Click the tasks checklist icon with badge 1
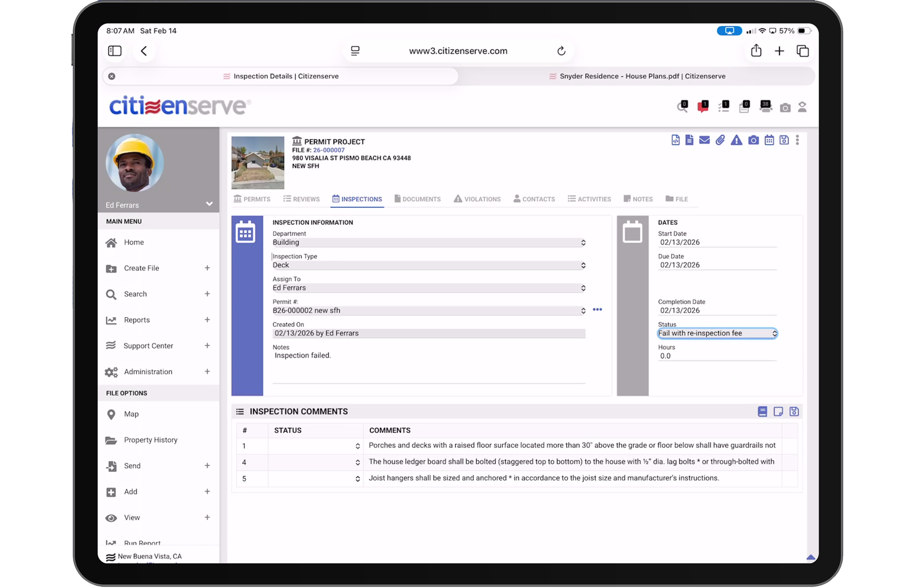The width and height of the screenshot is (910, 588). (724, 107)
